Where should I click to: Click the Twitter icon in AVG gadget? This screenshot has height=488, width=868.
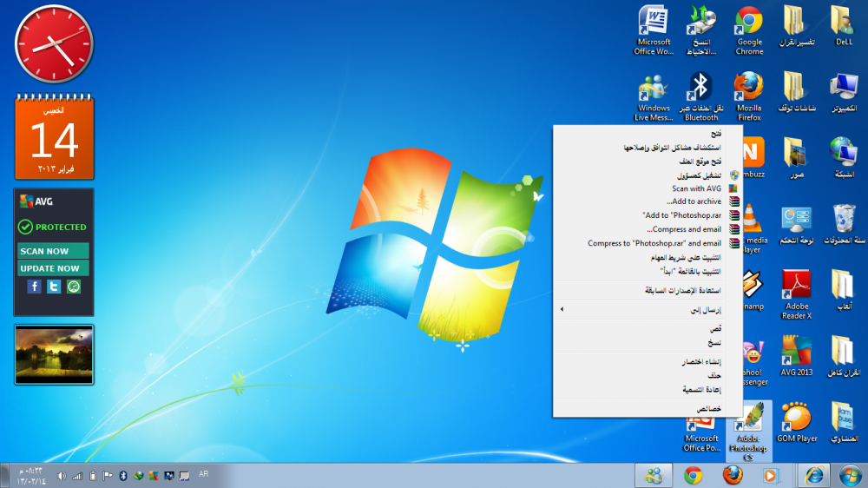click(x=54, y=286)
